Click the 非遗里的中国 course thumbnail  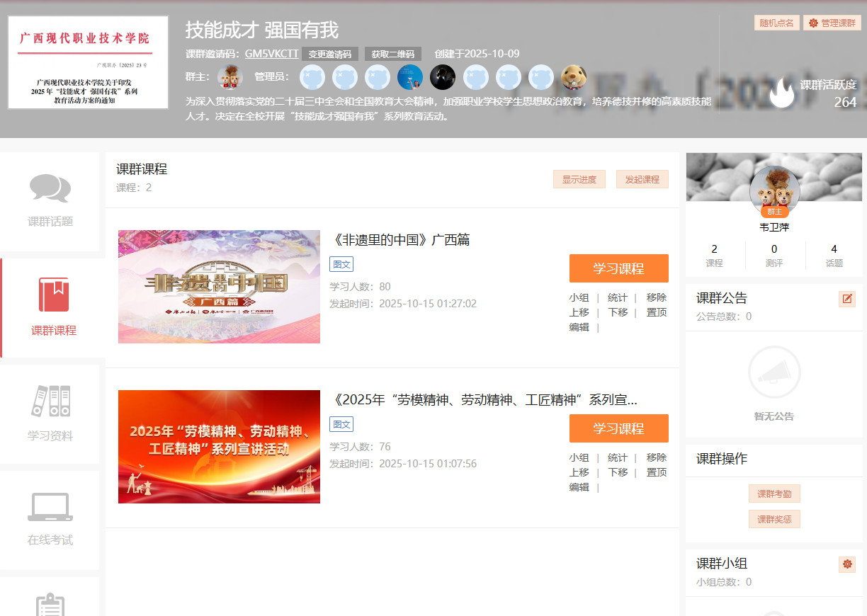pos(219,287)
